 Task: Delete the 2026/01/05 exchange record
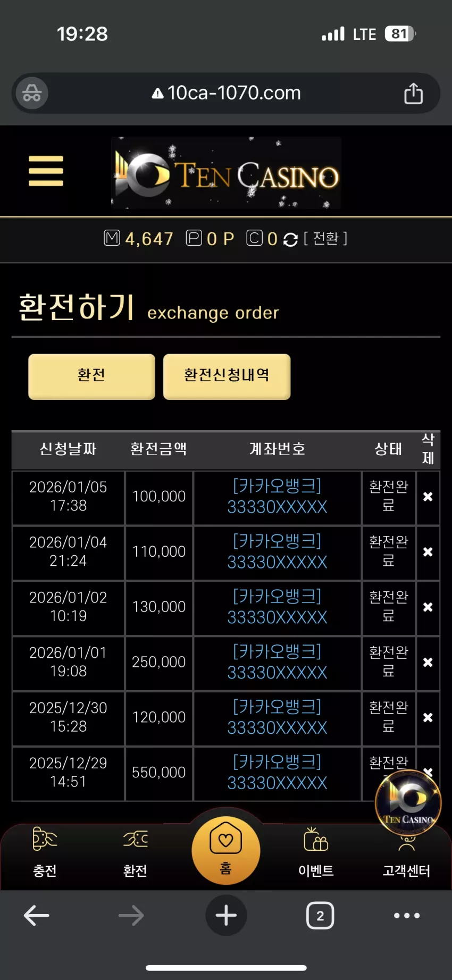point(428,497)
